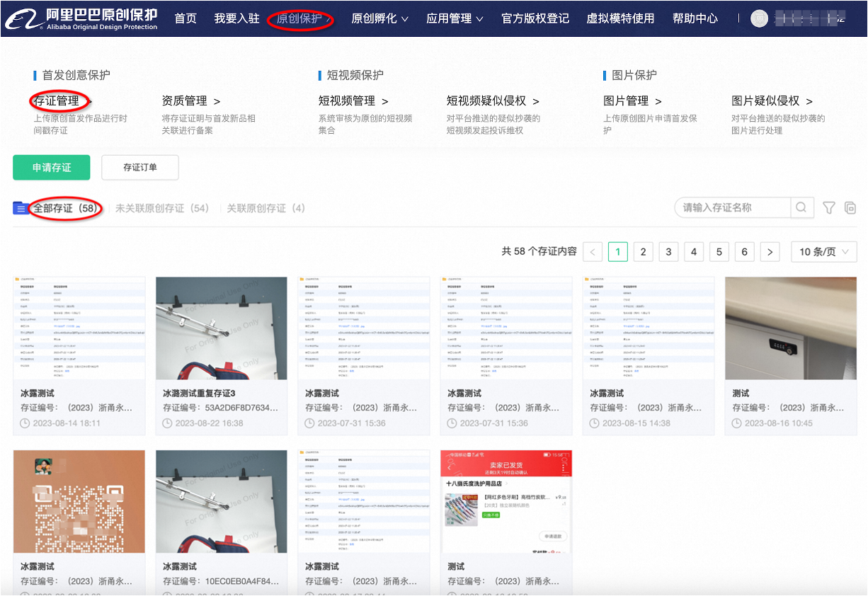Select the 全部存证 (58) tab

(x=65, y=208)
